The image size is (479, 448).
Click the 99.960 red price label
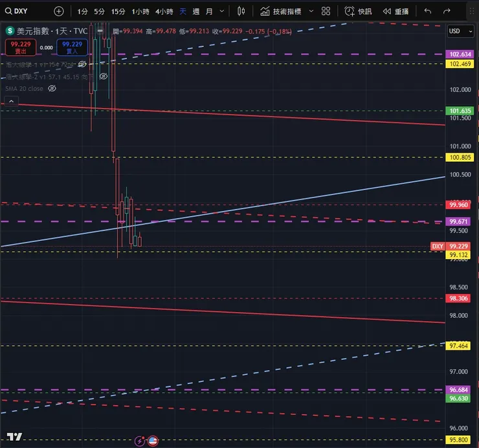(x=458, y=205)
